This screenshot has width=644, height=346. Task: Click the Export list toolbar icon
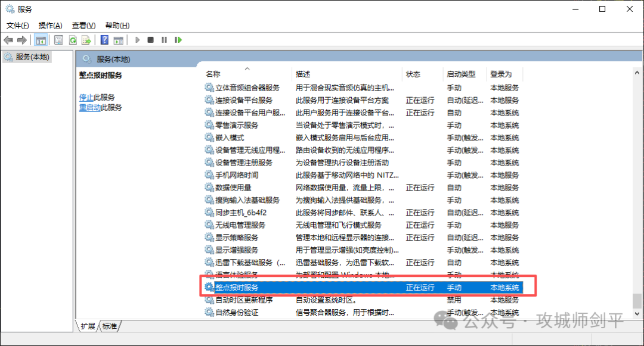point(86,40)
